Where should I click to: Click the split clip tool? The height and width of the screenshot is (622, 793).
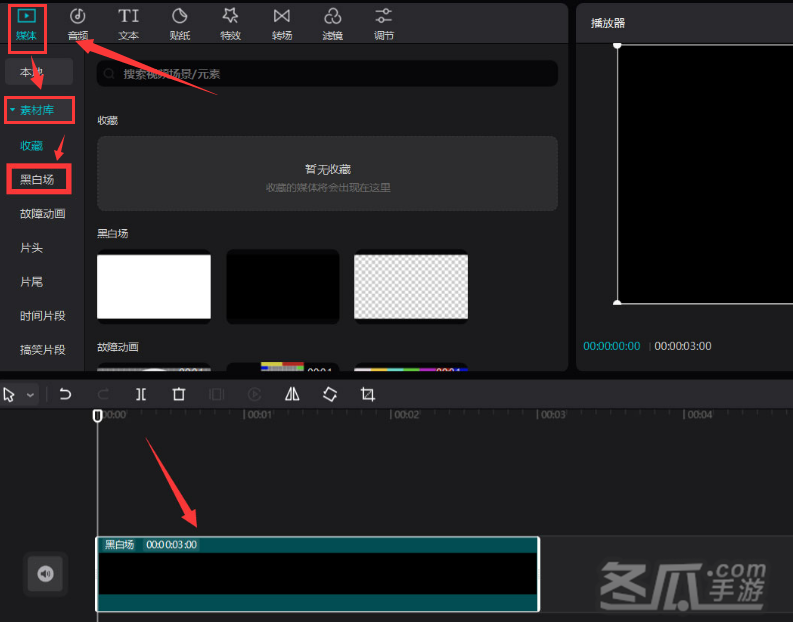[x=141, y=394]
